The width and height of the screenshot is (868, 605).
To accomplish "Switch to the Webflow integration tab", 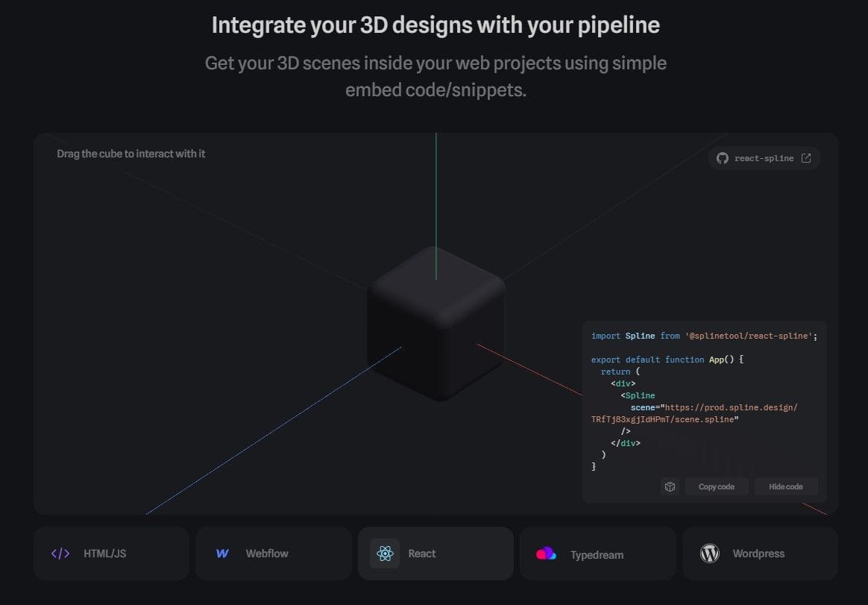I will click(x=273, y=554).
